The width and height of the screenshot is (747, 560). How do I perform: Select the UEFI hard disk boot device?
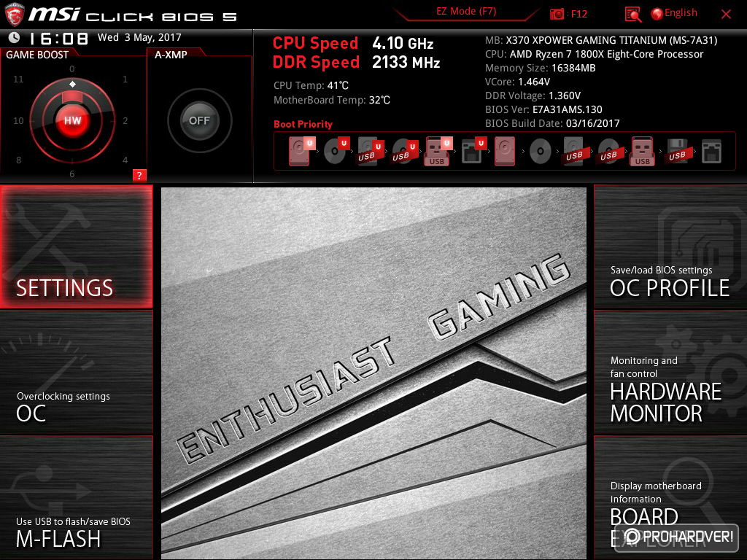tap(301, 151)
